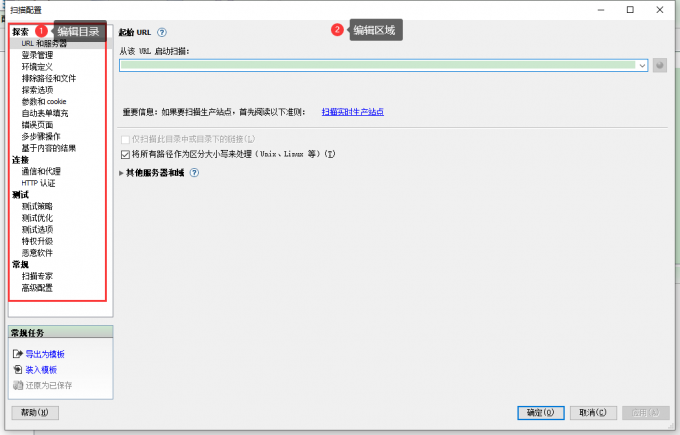Open the starting URL dropdown arrow

click(x=642, y=65)
